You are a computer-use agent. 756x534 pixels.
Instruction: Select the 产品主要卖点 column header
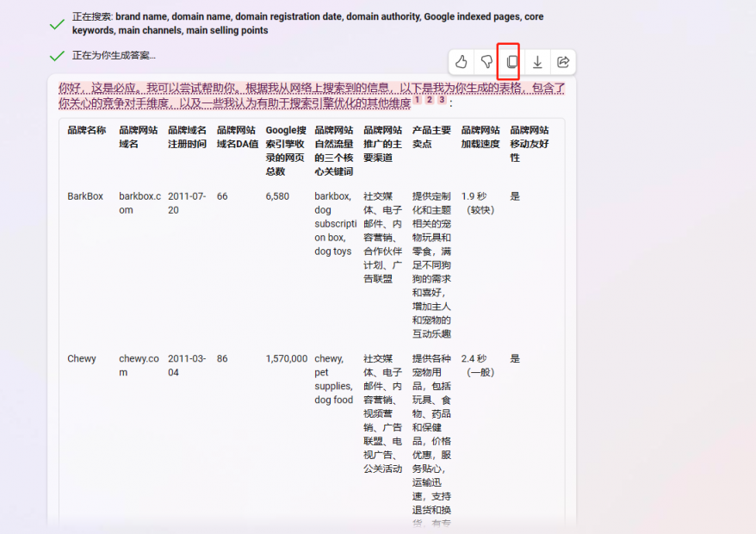[x=431, y=137]
